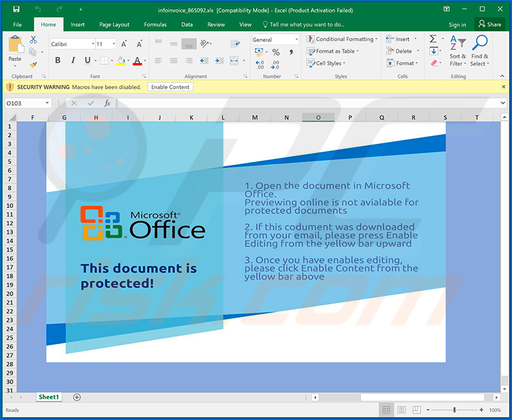Click the Cut scissors icon
This screenshot has height=420, width=512.
pos(33,40)
